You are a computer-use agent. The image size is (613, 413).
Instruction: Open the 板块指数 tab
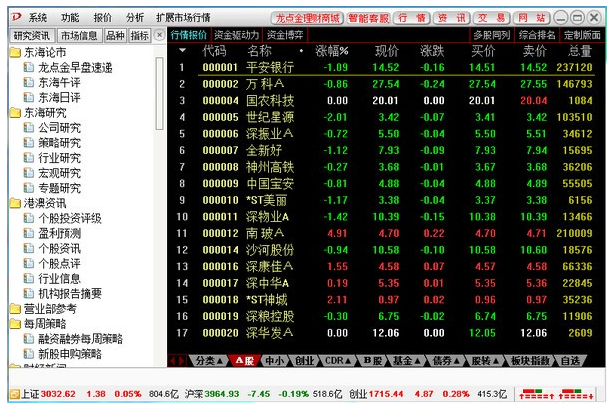pyautogui.click(x=530, y=361)
